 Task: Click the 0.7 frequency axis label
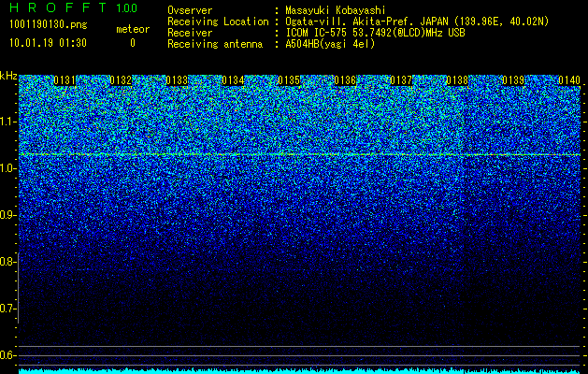click(x=7, y=309)
